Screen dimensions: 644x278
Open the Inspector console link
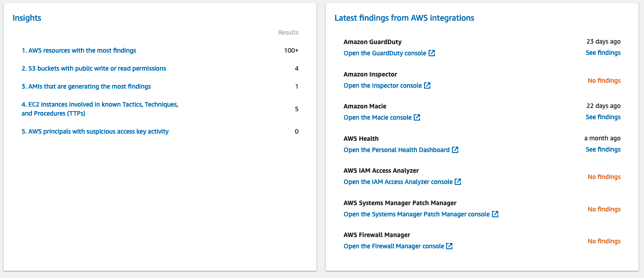pyautogui.click(x=383, y=85)
